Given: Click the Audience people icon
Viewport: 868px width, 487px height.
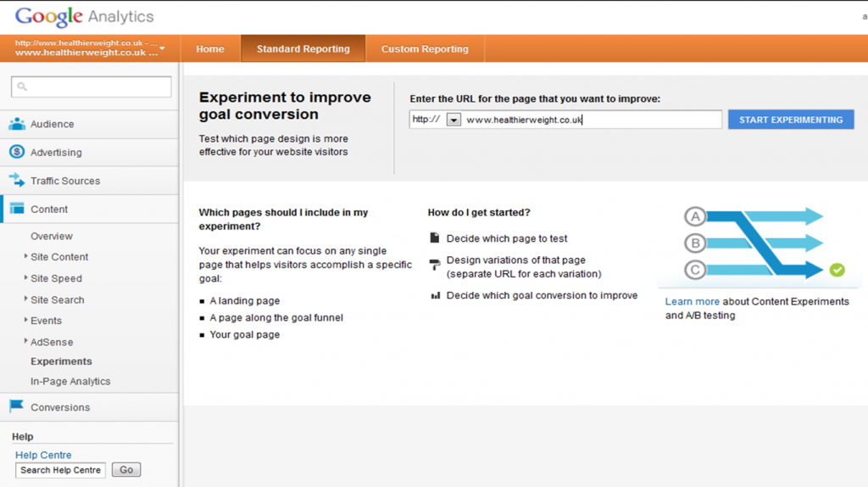Looking at the screenshot, I should 17,124.
